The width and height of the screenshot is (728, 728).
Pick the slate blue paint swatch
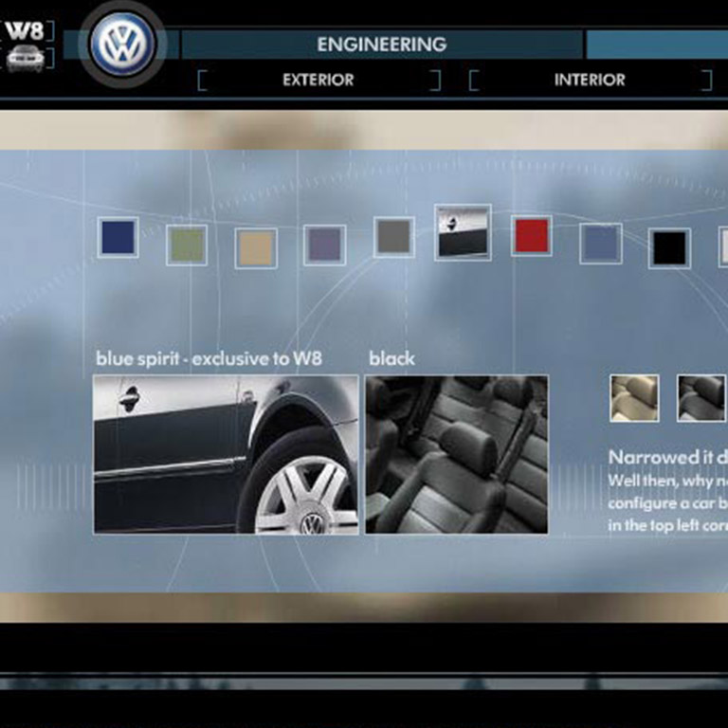(x=600, y=244)
